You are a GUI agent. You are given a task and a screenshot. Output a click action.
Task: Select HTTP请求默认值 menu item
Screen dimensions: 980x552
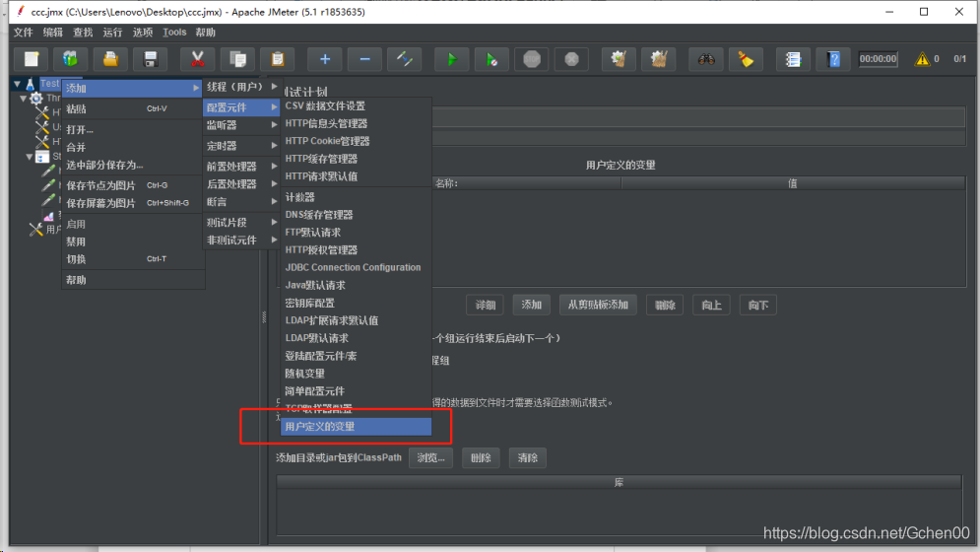coord(356,176)
